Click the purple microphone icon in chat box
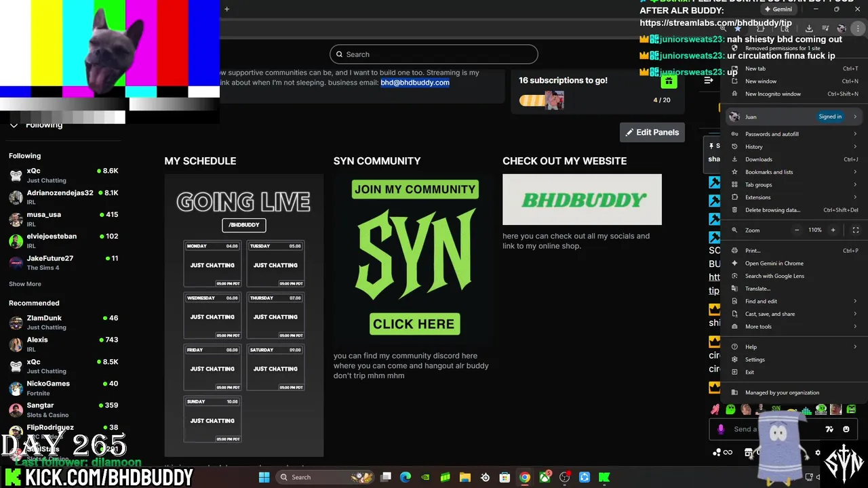 (x=721, y=429)
